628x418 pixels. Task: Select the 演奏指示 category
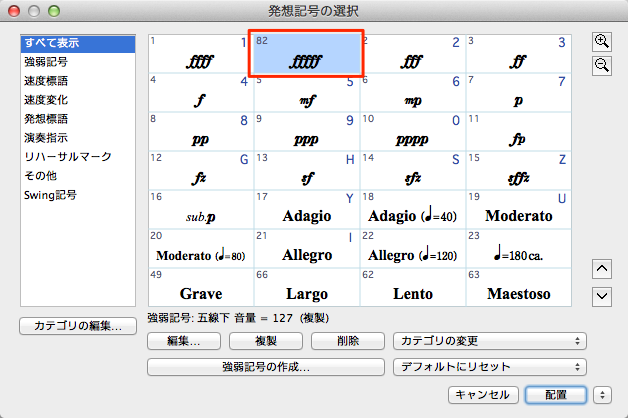[x=78, y=138]
